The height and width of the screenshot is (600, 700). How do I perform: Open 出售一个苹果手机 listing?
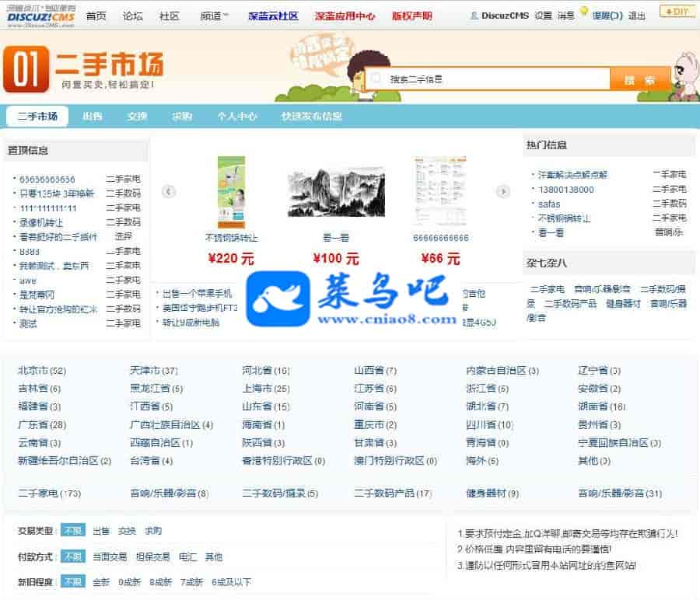pyautogui.click(x=197, y=294)
